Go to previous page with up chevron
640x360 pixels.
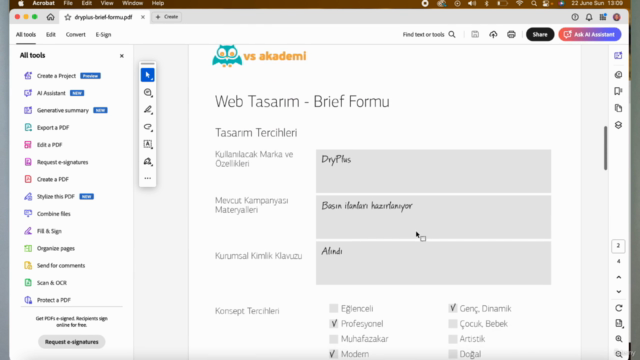point(618,277)
